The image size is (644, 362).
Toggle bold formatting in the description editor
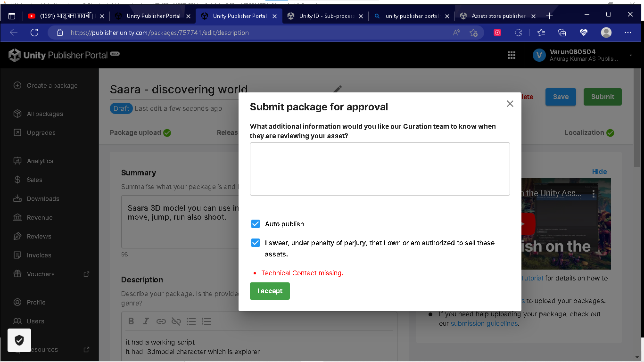point(131,321)
